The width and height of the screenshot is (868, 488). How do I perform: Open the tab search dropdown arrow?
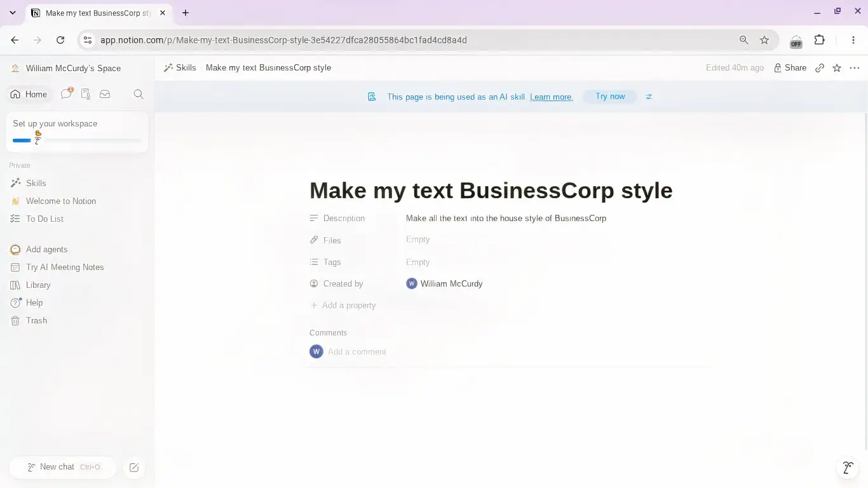point(13,13)
